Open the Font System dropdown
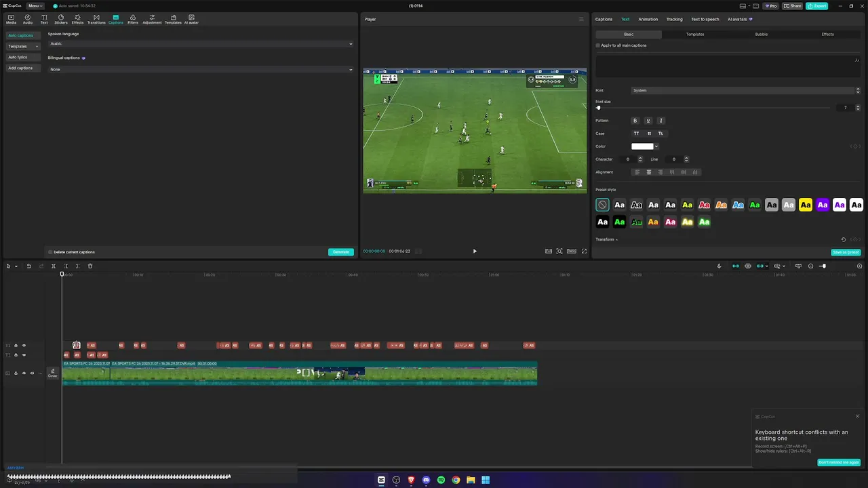The width and height of the screenshot is (868, 488). click(x=746, y=90)
